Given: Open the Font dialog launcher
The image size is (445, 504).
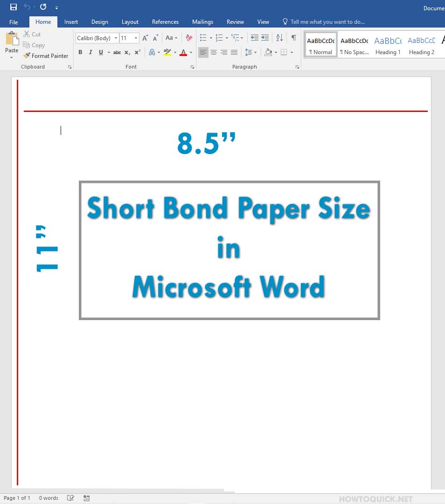Looking at the screenshot, I should [193, 67].
